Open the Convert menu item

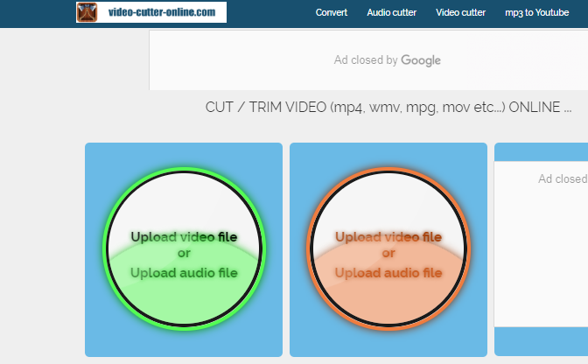pos(332,12)
